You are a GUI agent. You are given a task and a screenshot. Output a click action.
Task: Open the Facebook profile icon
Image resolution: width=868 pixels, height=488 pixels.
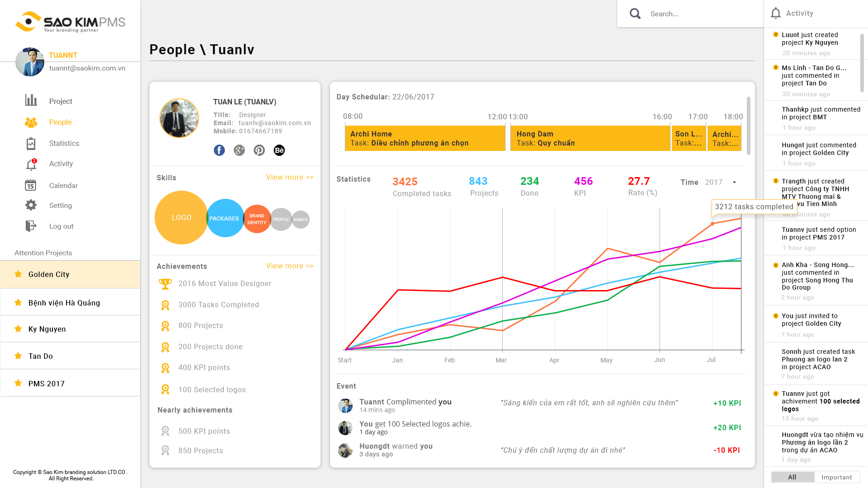click(x=219, y=150)
